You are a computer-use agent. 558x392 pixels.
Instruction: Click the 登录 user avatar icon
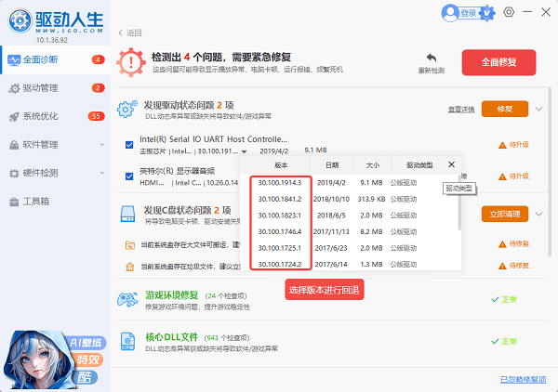(451, 12)
